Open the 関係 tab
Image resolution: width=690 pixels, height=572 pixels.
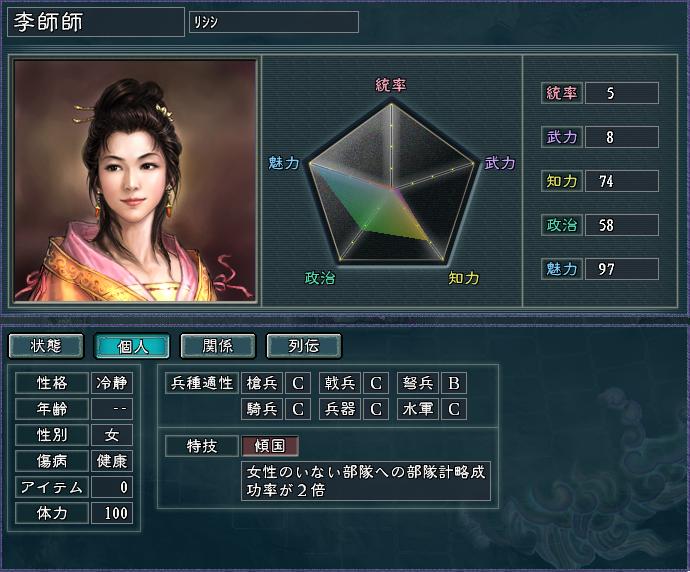218,346
